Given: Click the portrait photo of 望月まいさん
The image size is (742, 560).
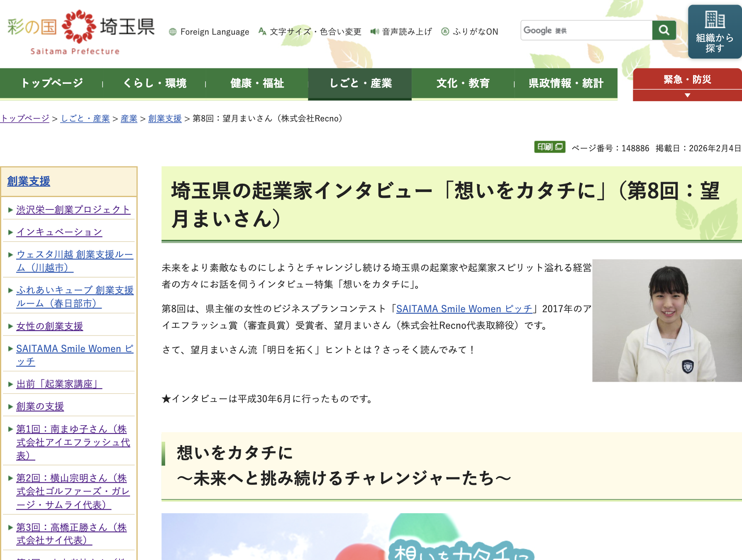Looking at the screenshot, I should (667, 321).
